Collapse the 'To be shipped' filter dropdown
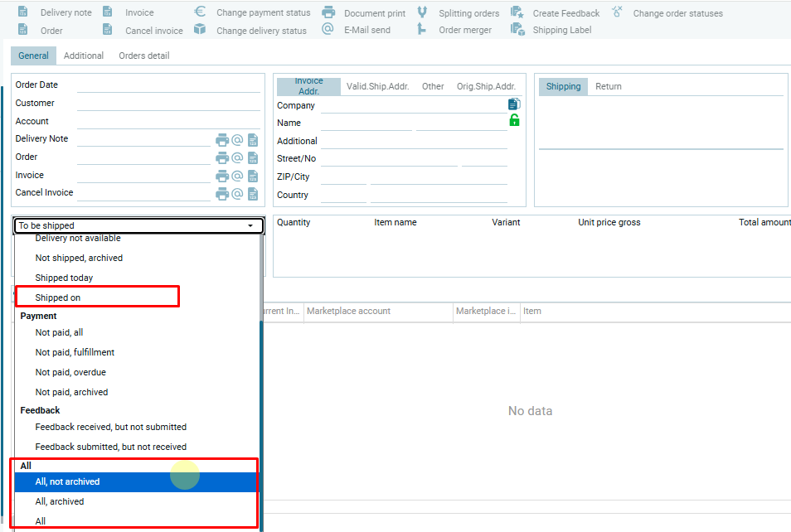Screen dimensions: 791x532 coord(250,225)
